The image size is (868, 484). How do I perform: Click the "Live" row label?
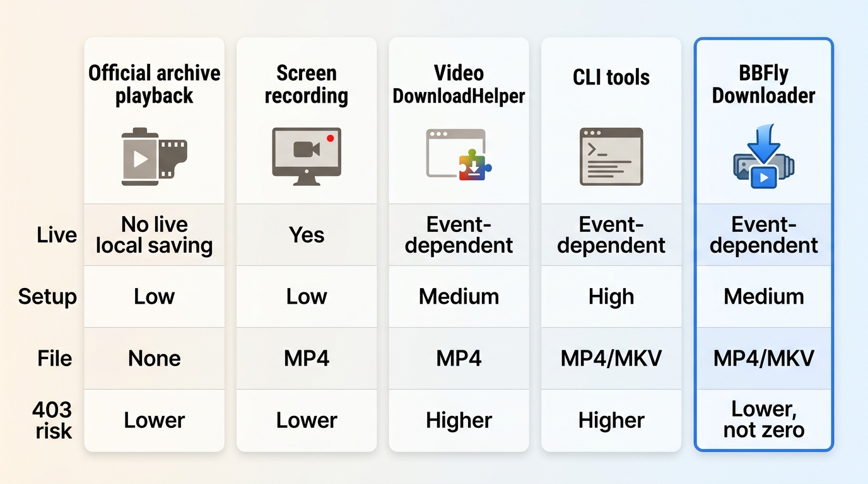click(x=57, y=235)
